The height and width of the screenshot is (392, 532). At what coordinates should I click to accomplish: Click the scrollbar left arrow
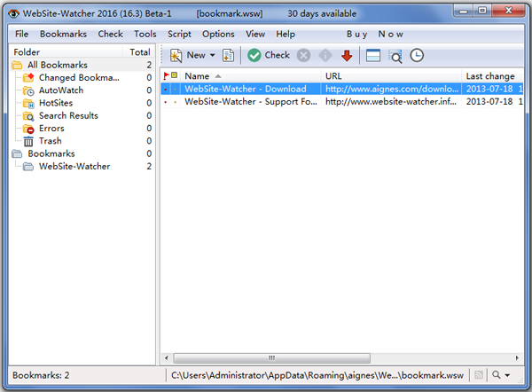167,358
